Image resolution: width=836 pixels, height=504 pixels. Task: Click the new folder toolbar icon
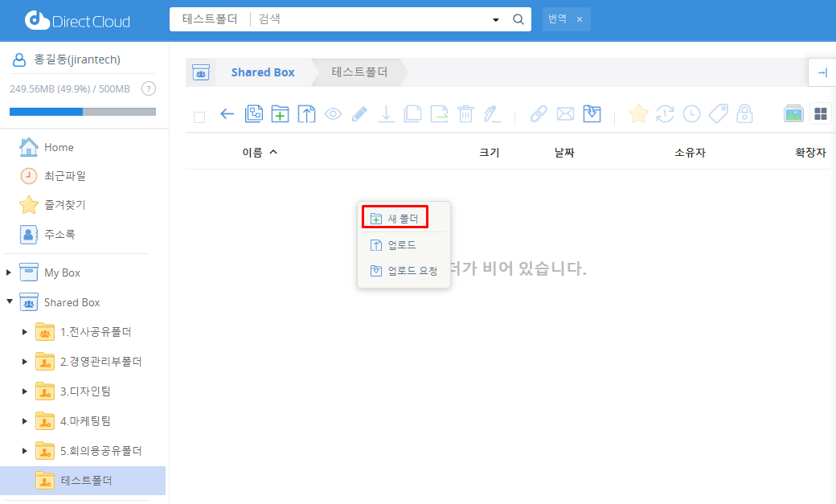point(280,114)
